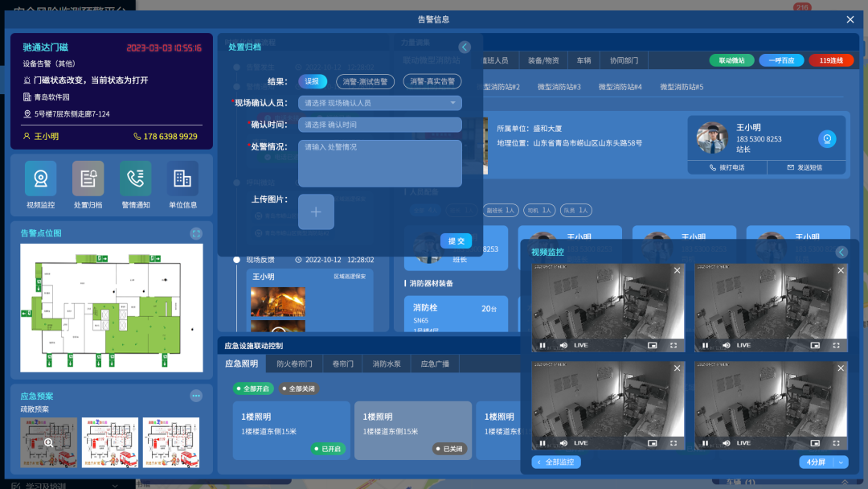Close the top-right video feed
868x489 pixels.
point(841,270)
